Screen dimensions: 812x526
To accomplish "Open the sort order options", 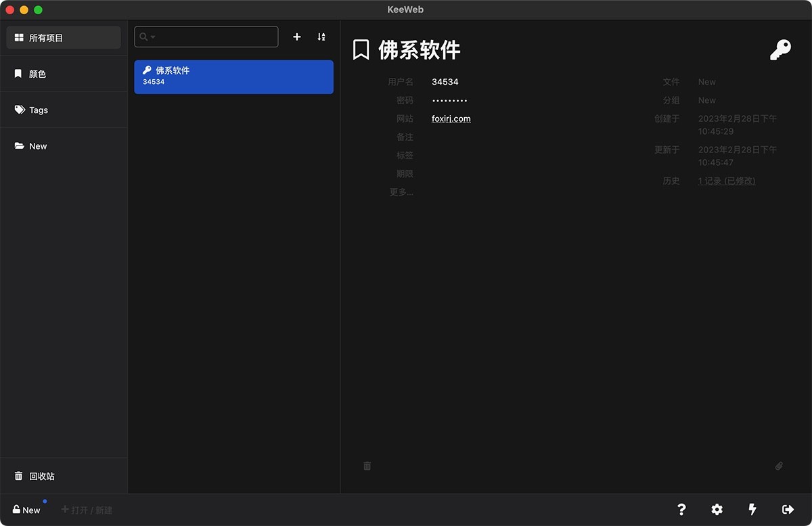I will 321,37.
